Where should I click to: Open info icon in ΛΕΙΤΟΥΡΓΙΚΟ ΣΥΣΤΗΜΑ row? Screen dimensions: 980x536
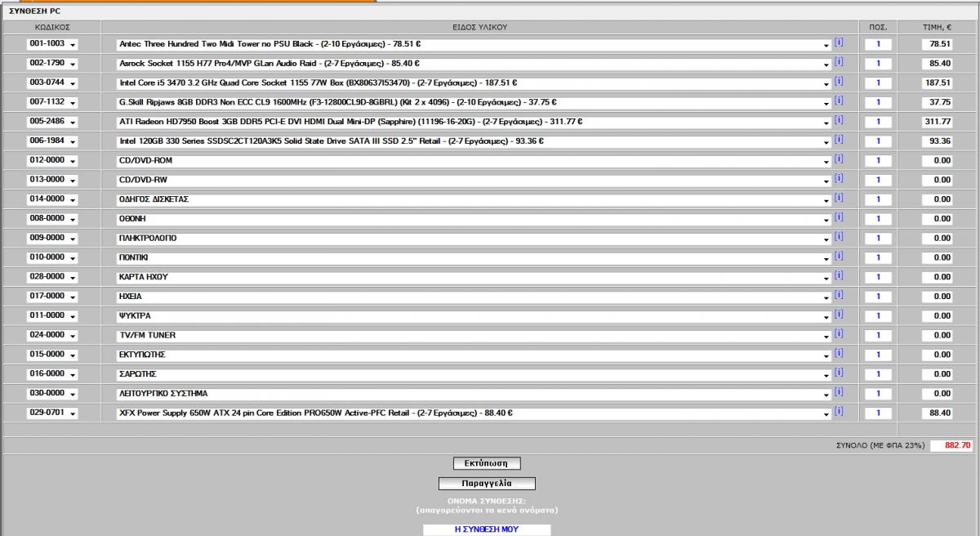pyautogui.click(x=839, y=392)
